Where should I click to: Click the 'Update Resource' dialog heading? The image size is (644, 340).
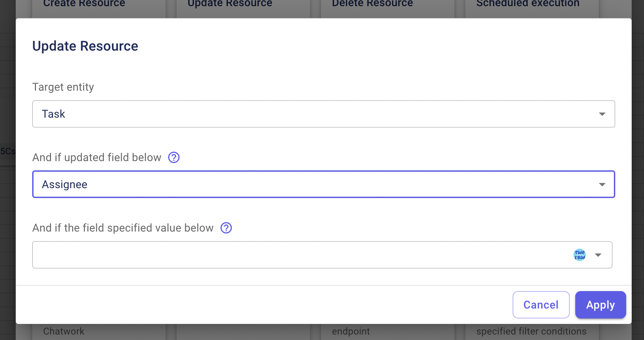[85, 46]
